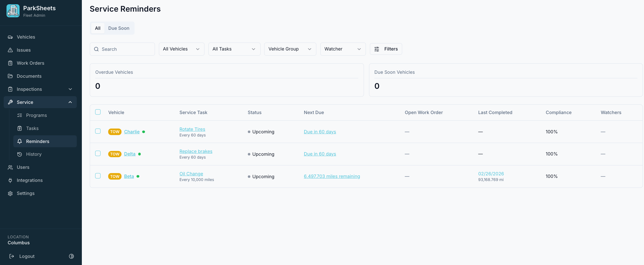Open History via the clock icon

point(19,154)
